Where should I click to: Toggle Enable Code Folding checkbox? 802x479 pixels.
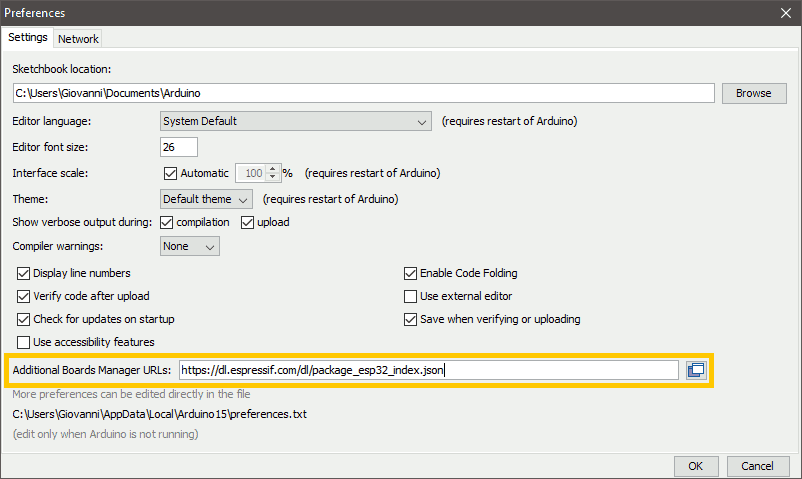point(410,273)
